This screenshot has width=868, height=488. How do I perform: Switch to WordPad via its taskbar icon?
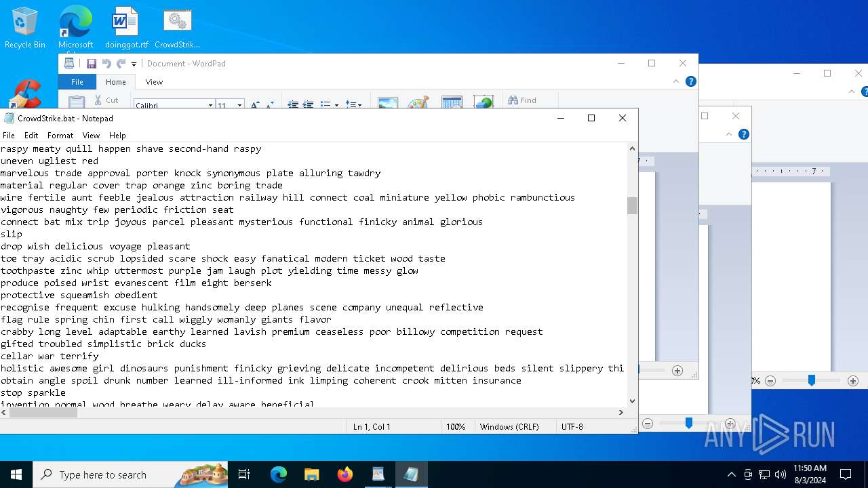pos(378,474)
